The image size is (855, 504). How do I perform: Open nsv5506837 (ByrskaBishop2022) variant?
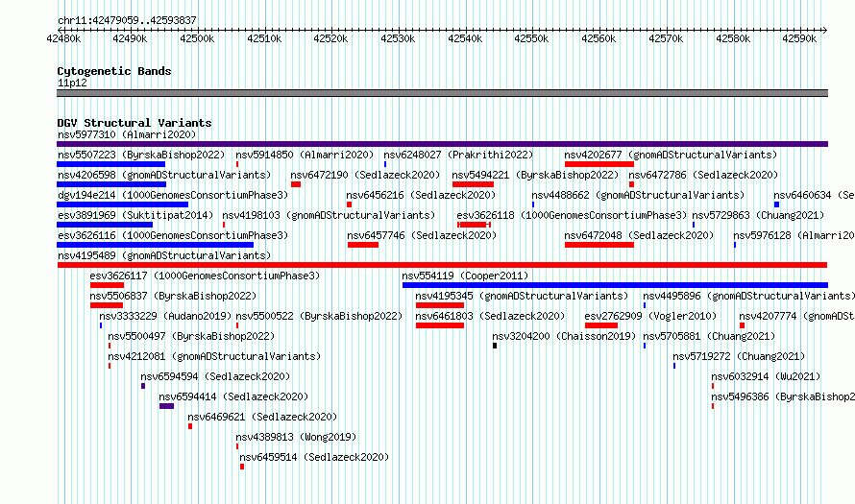(x=173, y=296)
